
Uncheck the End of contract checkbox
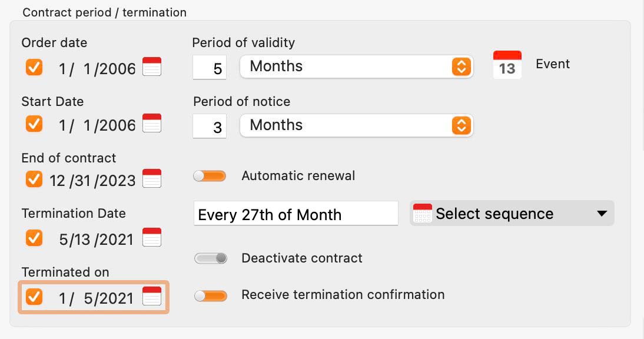[34, 179]
